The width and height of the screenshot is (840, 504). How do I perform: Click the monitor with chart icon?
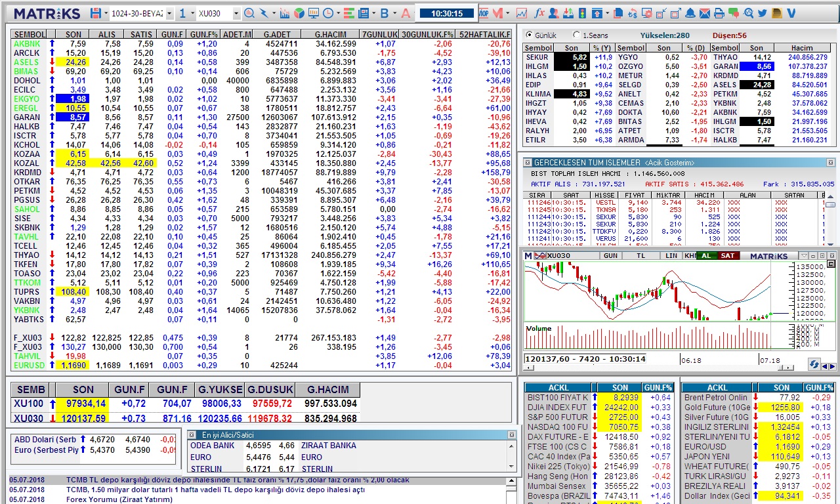pyautogui.click(x=314, y=13)
